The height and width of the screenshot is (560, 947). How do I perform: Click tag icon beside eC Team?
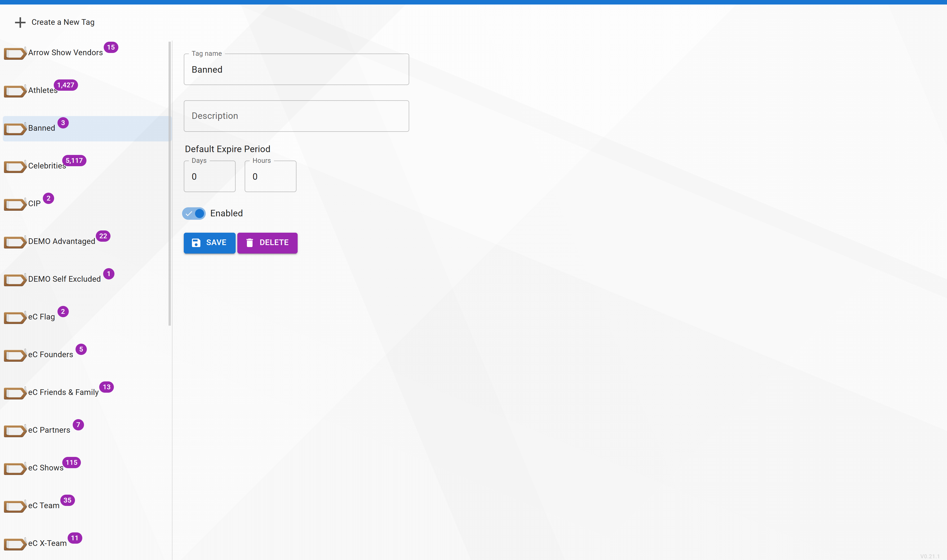coord(15,506)
